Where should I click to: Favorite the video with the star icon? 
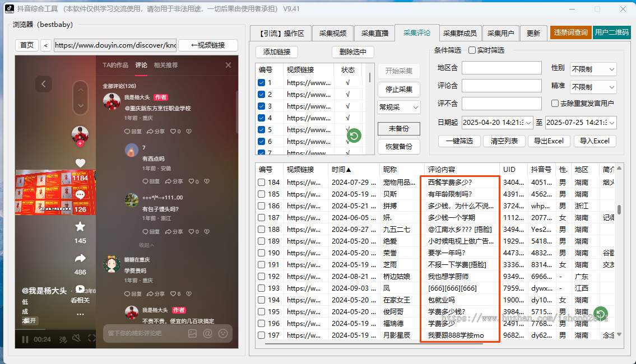click(x=80, y=227)
